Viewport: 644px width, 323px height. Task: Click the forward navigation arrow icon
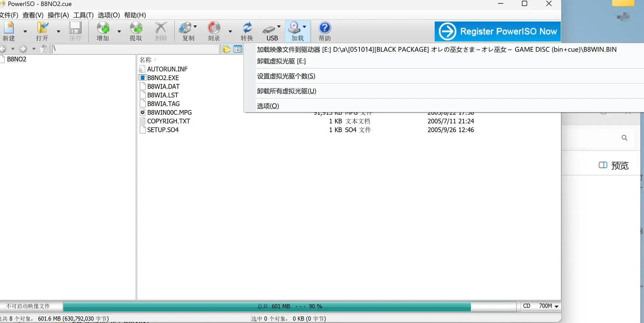pos(23,49)
